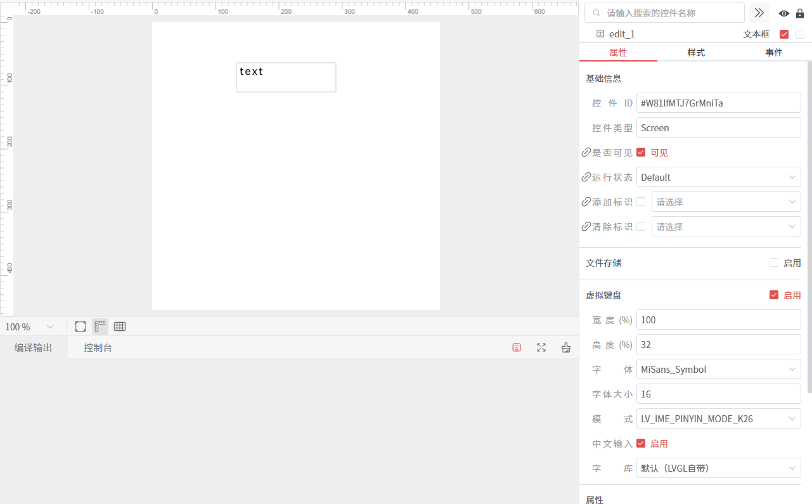Viewport: 812px width, 504px height.
Task: Switch to the 样式 tab
Action: tap(696, 53)
